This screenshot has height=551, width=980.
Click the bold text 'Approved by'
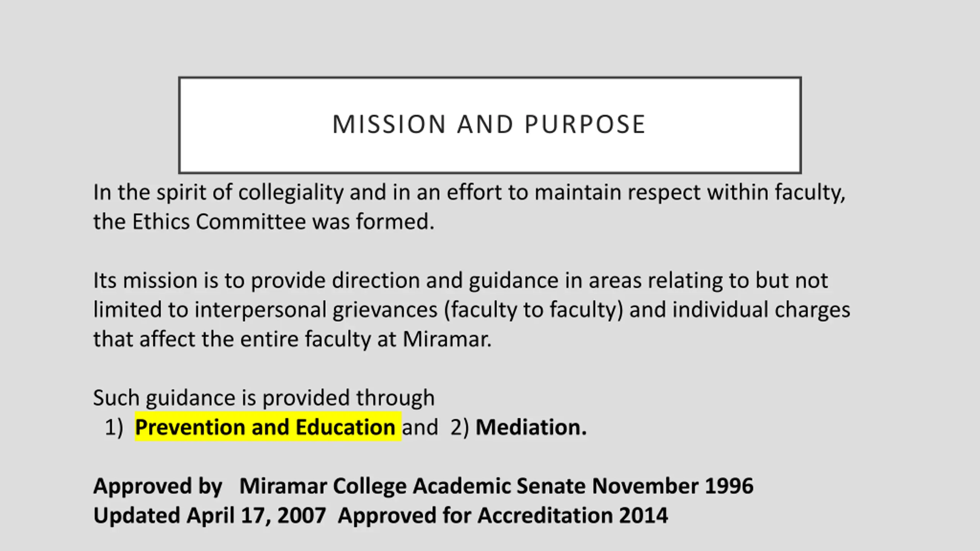158,486
